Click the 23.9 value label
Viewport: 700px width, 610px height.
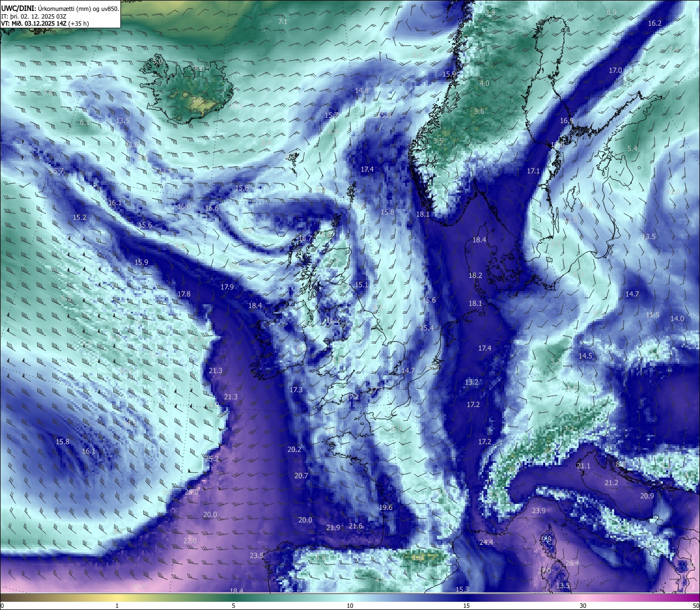point(539,511)
